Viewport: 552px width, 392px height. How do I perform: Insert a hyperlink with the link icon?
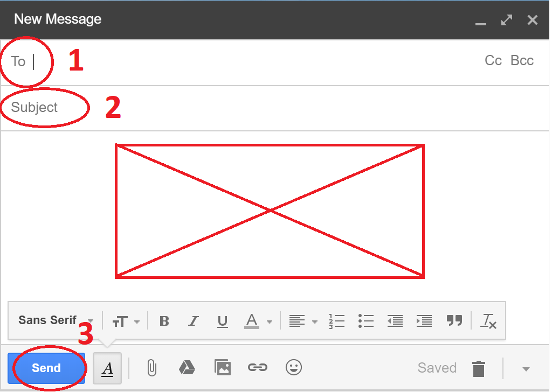[x=257, y=368]
